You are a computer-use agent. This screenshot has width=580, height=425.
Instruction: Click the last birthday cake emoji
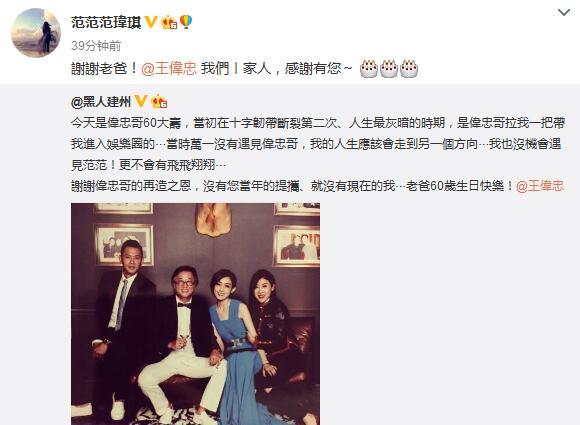pyautogui.click(x=409, y=69)
